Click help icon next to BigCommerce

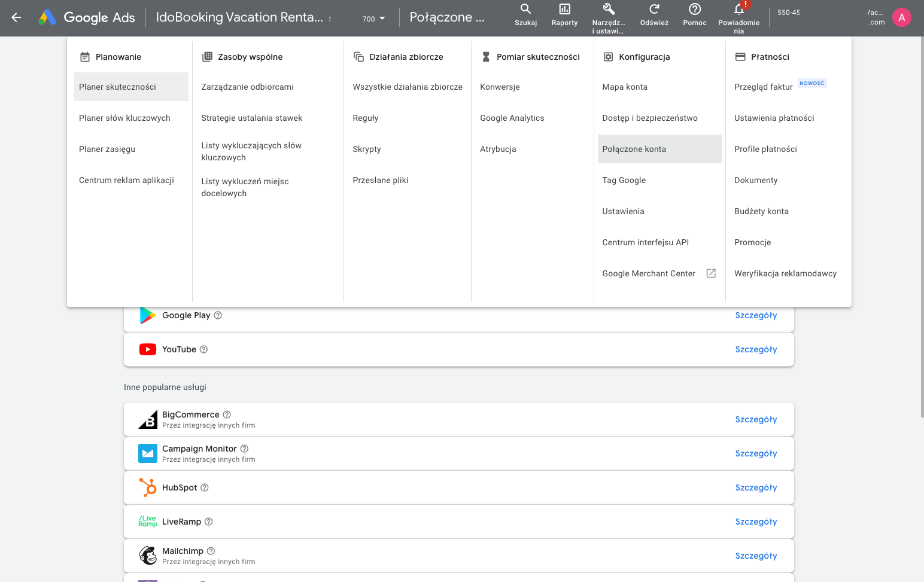(x=227, y=415)
